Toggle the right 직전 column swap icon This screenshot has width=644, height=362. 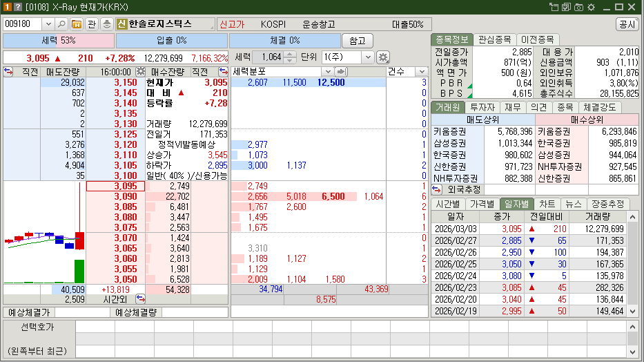[223, 71]
